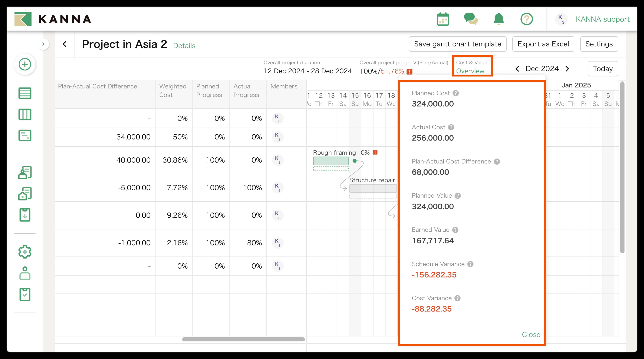Expand the collapsed left sidebar

[x=43, y=44]
